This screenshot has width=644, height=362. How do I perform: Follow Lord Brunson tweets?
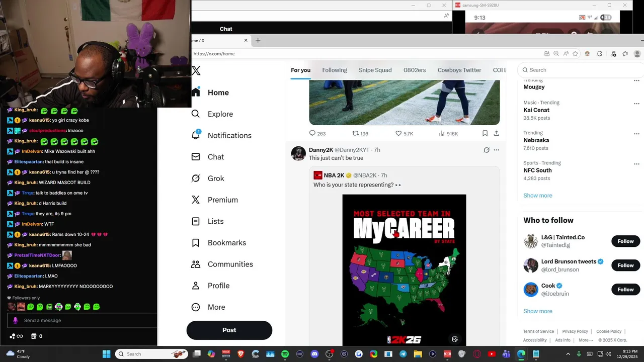tap(625, 265)
